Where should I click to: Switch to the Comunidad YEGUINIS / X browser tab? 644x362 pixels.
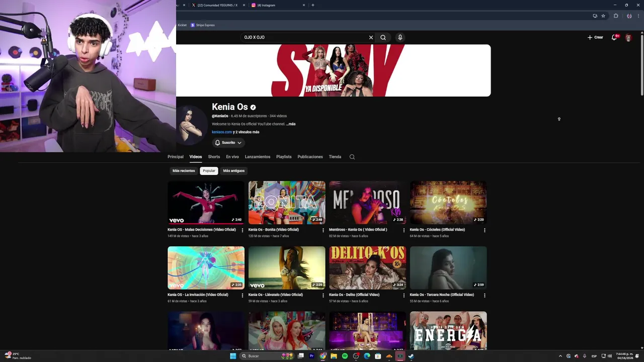click(218, 5)
